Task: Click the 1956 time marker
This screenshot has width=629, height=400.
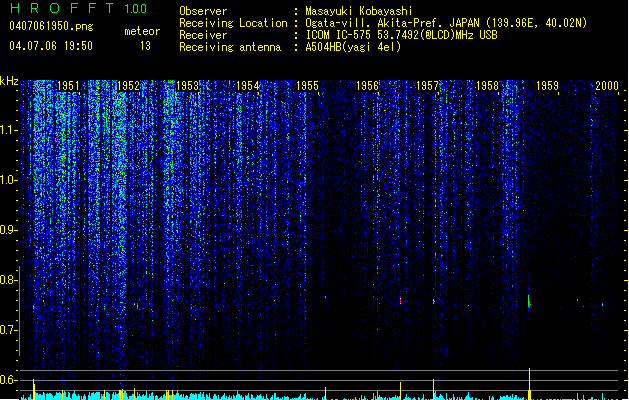Action: pos(367,86)
